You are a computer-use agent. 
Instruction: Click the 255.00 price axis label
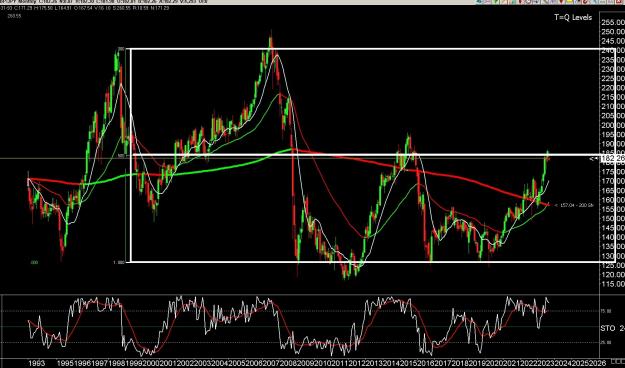pos(614,22)
